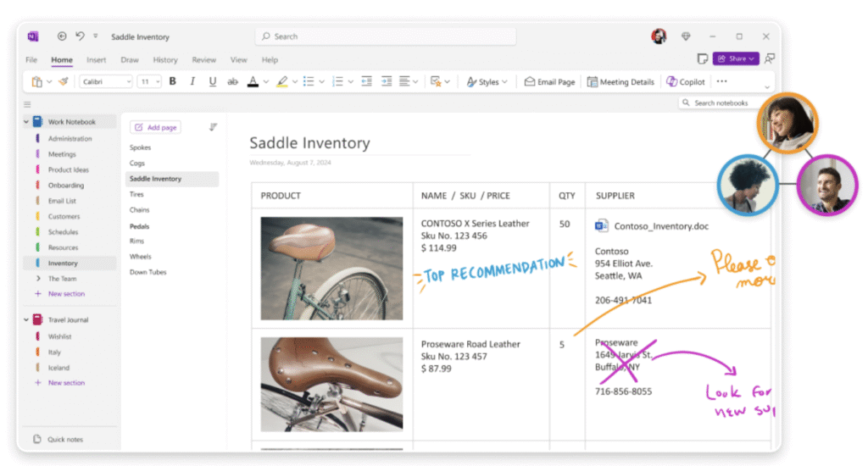The image size is (868, 466).
Task: Click the Decrease Indent icon
Action: [366, 81]
